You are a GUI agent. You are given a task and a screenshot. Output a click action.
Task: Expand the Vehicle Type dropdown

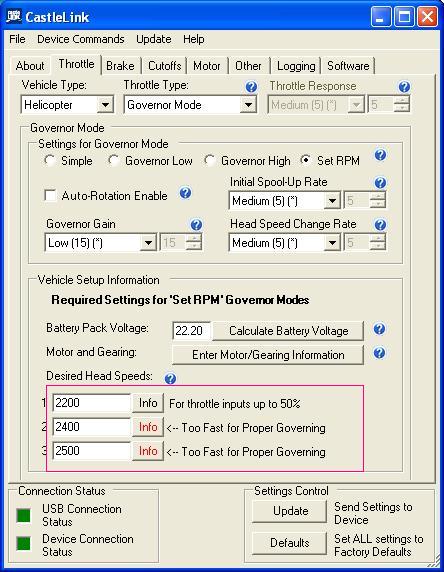(x=105, y=105)
